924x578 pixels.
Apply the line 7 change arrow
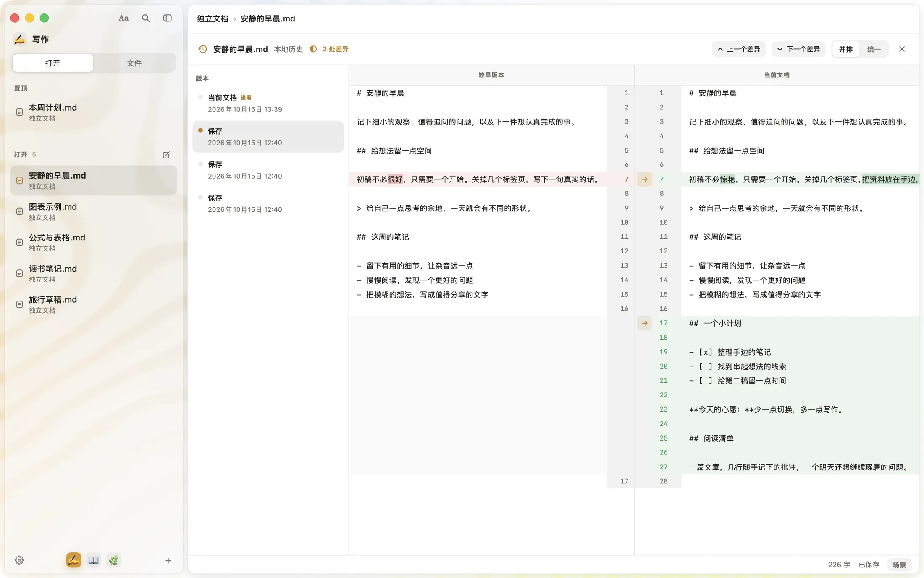(644, 179)
